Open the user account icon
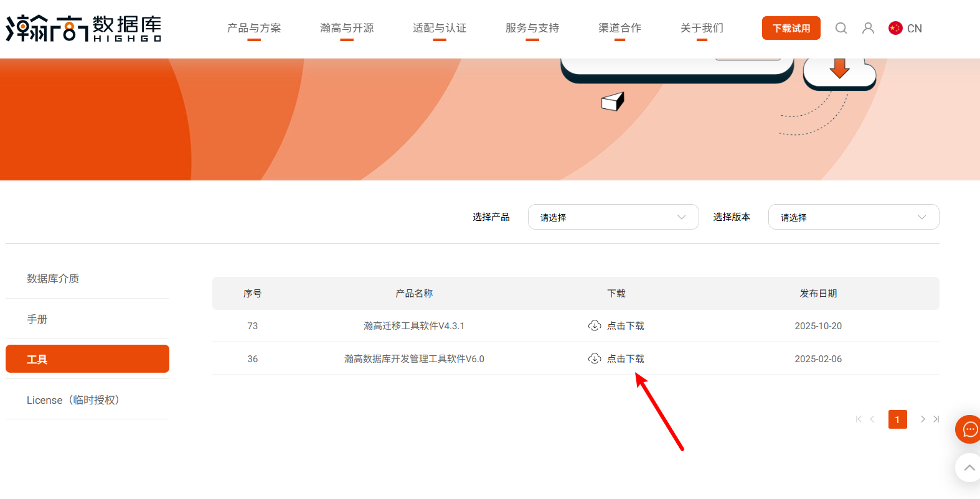The width and height of the screenshot is (980, 499). tap(868, 28)
